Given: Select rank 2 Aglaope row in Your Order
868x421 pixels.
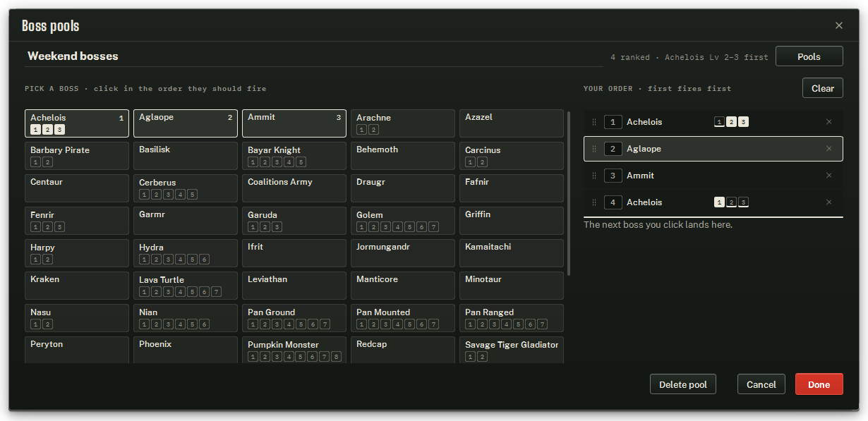Looking at the screenshot, I should (x=713, y=149).
